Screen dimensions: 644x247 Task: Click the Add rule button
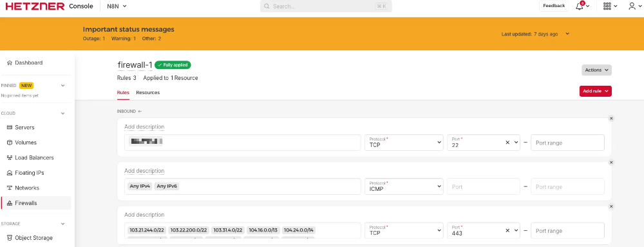(595, 91)
